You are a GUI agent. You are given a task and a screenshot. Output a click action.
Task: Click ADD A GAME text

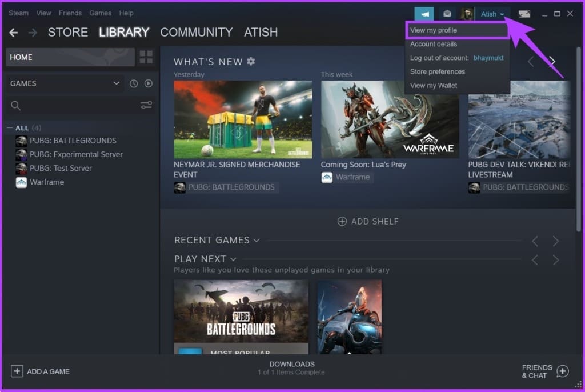coord(48,371)
